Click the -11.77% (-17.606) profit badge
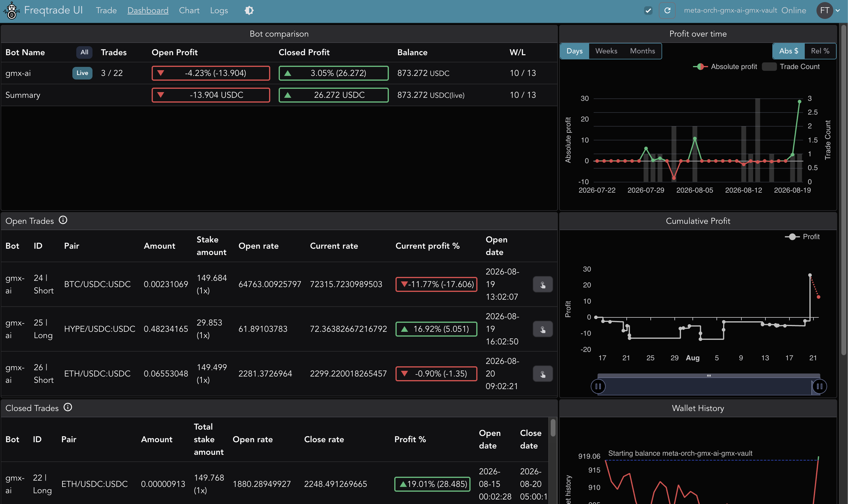Screen dimensions: 848x504 coord(436,284)
